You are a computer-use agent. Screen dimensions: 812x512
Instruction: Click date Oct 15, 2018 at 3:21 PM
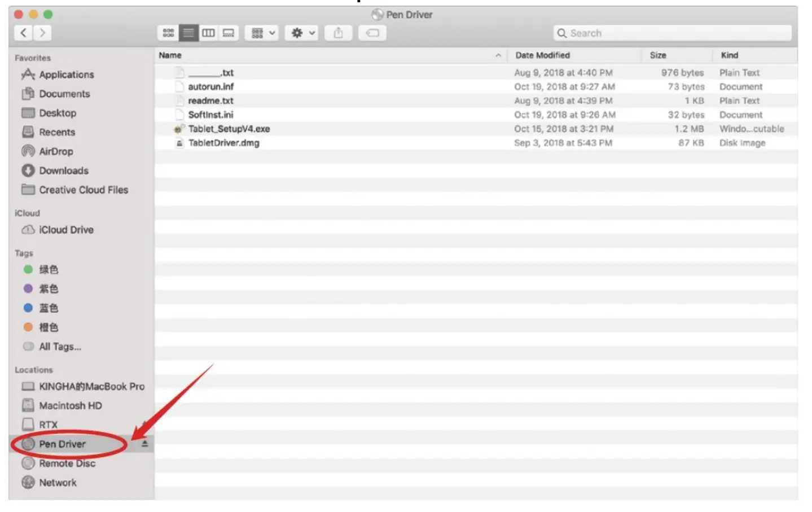(564, 129)
